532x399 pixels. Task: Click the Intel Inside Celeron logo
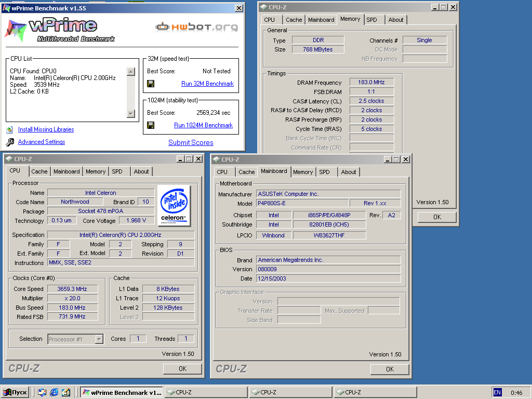pos(174,206)
